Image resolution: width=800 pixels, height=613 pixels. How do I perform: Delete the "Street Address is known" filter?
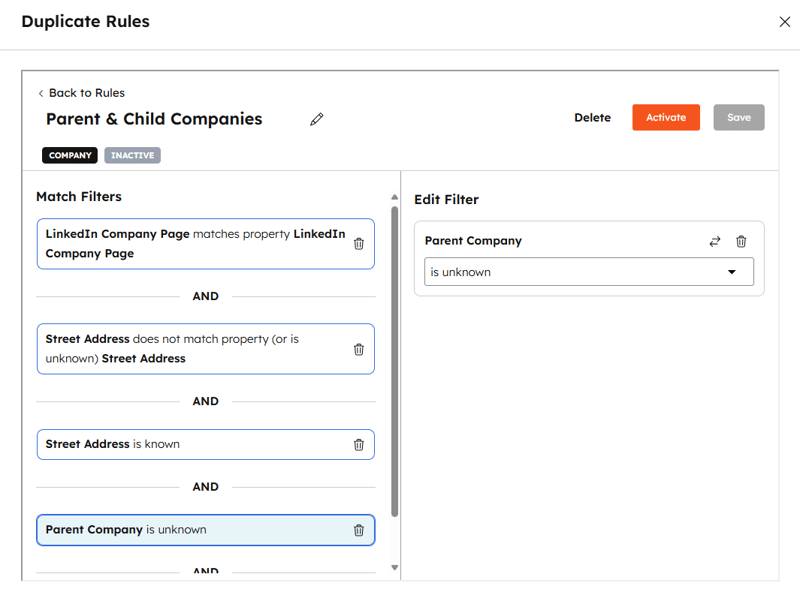tap(359, 444)
